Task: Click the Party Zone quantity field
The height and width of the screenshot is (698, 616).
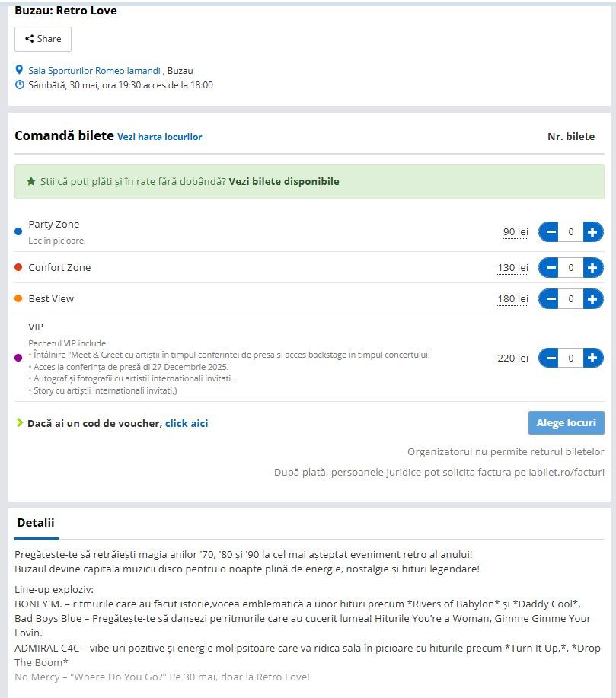Action: click(571, 232)
